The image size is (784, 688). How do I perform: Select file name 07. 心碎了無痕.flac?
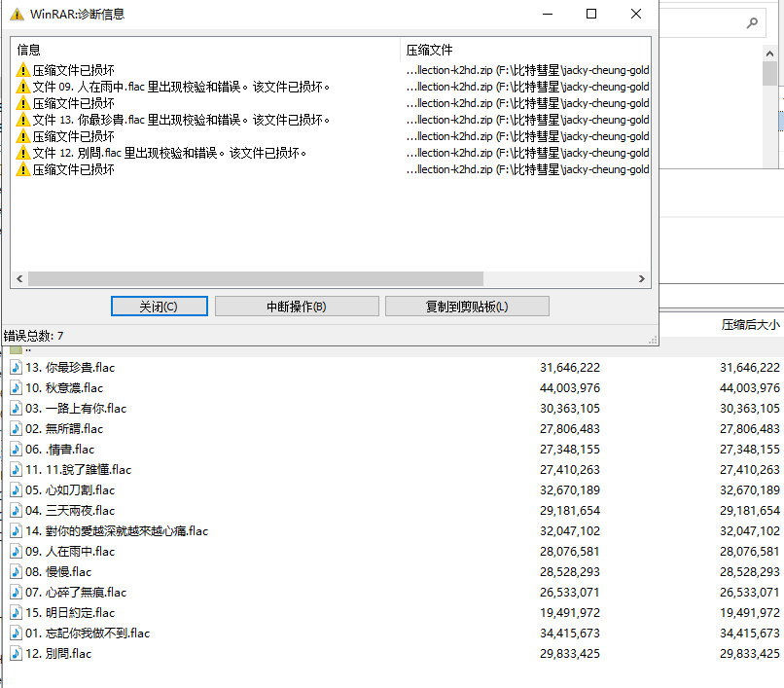[76, 592]
